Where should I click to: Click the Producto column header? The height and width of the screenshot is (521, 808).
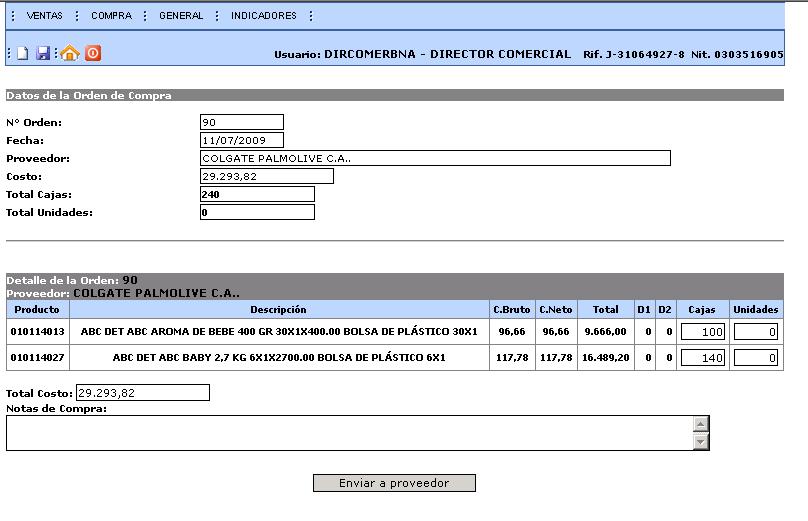(37, 310)
